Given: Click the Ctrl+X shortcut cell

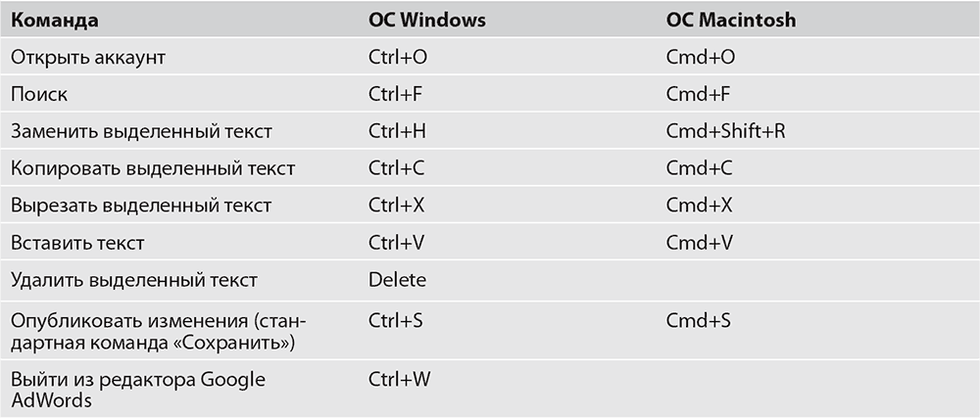Looking at the screenshot, I should 396,207.
